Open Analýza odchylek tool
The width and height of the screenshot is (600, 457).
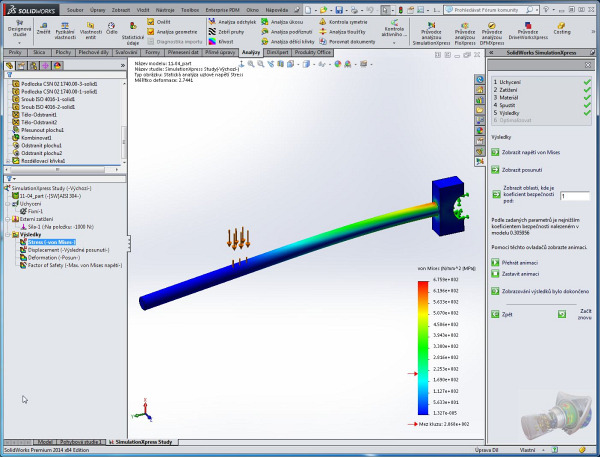[x=232, y=22]
